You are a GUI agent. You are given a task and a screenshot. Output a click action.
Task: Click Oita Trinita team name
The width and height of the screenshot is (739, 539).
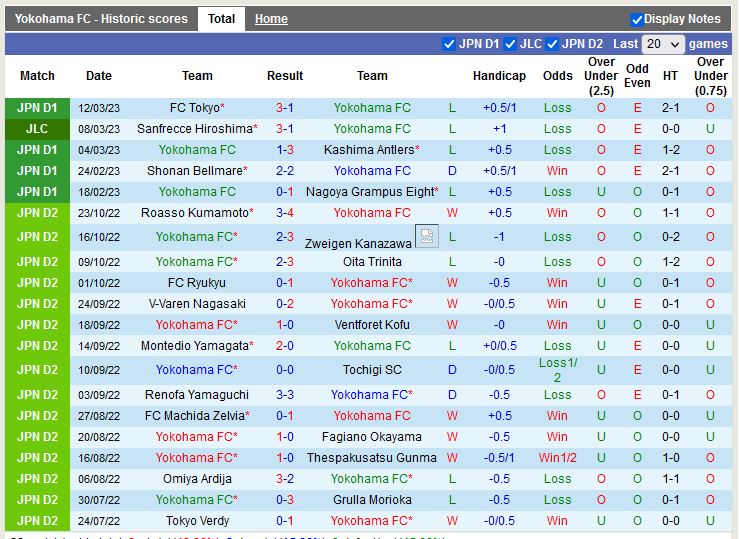pyautogui.click(x=372, y=262)
